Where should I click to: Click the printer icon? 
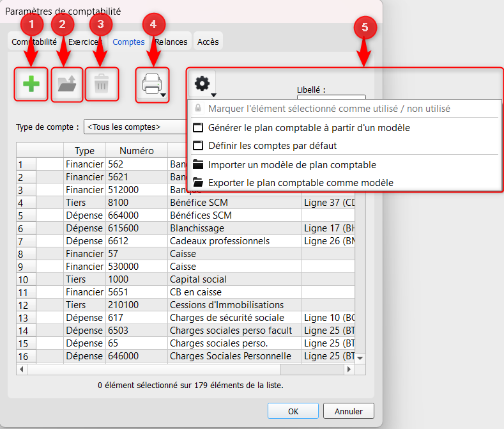[152, 84]
